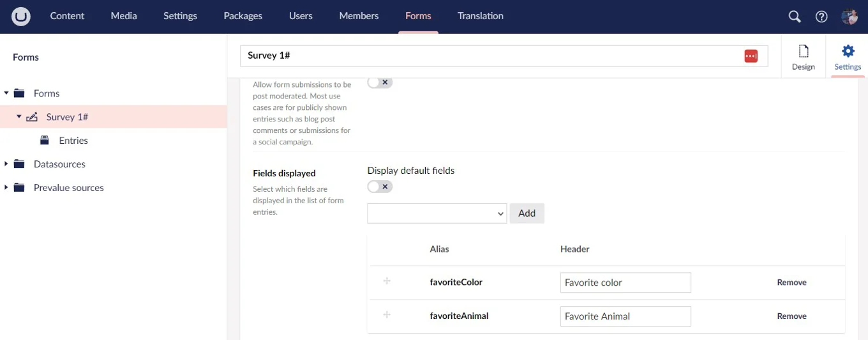Go to the Media section

tap(124, 16)
